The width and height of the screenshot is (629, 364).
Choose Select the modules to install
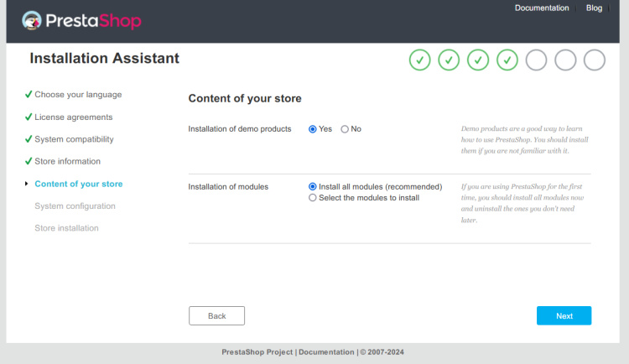313,198
